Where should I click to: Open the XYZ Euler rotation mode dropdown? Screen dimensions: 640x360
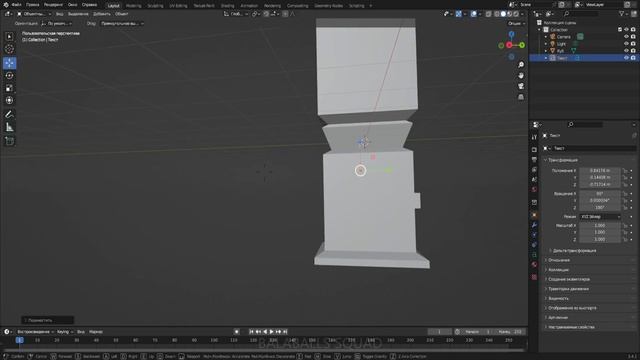(600, 217)
